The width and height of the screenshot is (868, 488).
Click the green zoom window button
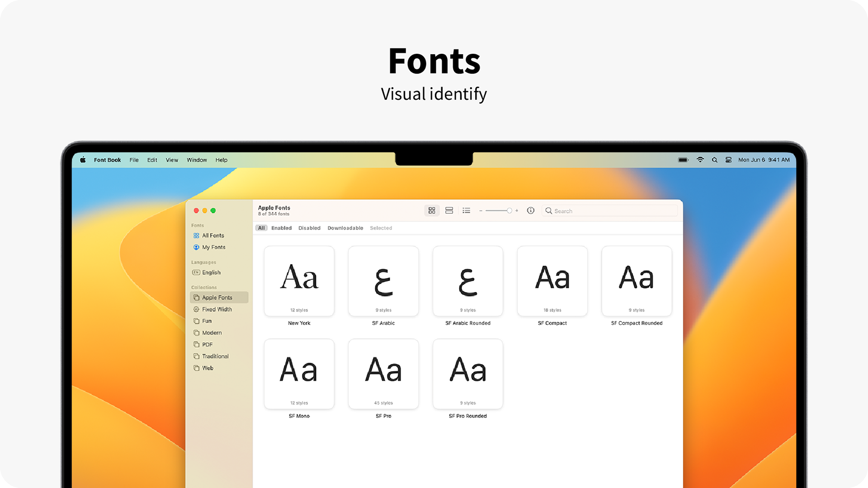[213, 211]
